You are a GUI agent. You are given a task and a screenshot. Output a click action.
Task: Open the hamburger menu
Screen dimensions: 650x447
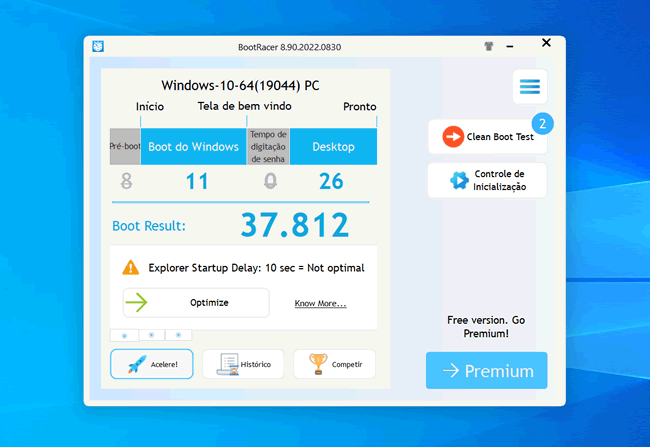[x=529, y=87]
